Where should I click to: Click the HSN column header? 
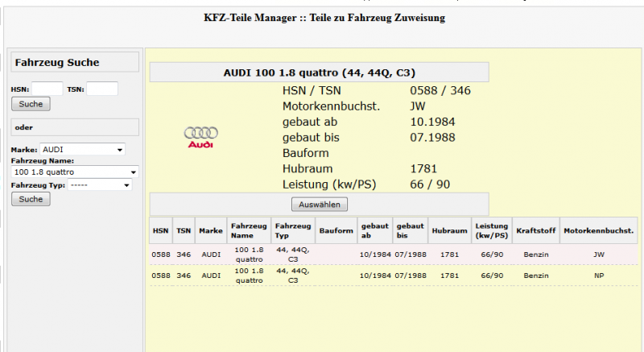[160, 230]
